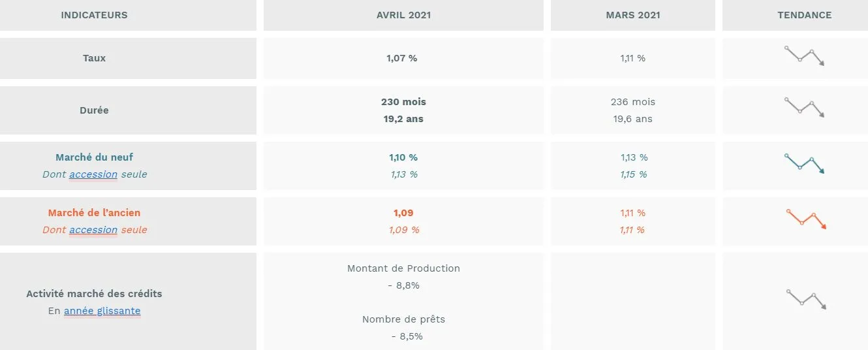Click the orange Marché de l'ancien trend icon
The height and width of the screenshot is (350, 868).
coord(807,219)
